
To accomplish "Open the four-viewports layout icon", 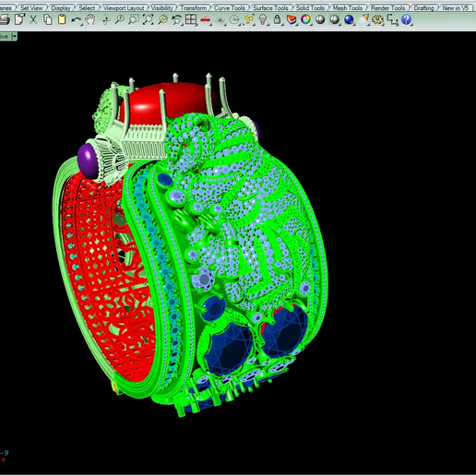I will click(x=191, y=20).
